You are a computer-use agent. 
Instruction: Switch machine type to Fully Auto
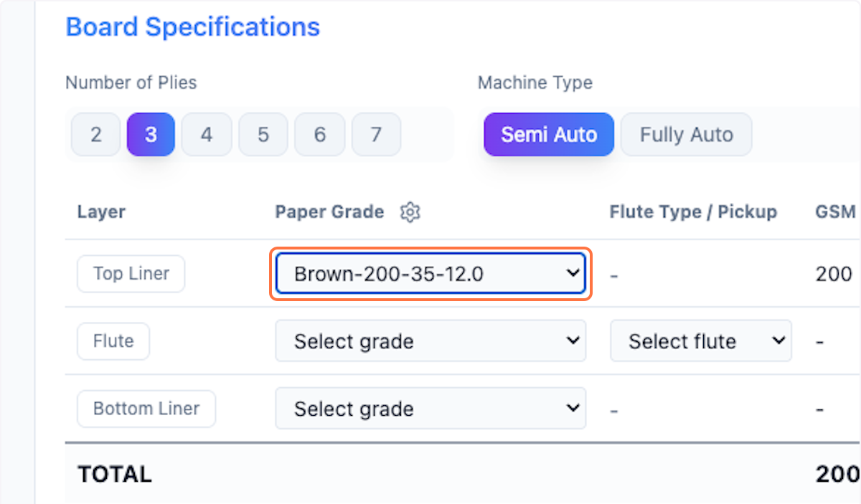686,135
